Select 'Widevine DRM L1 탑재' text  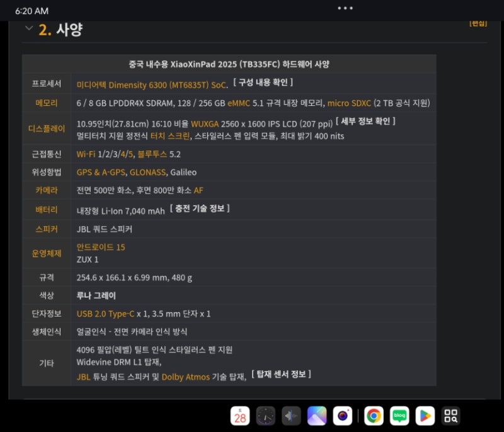coord(118,362)
